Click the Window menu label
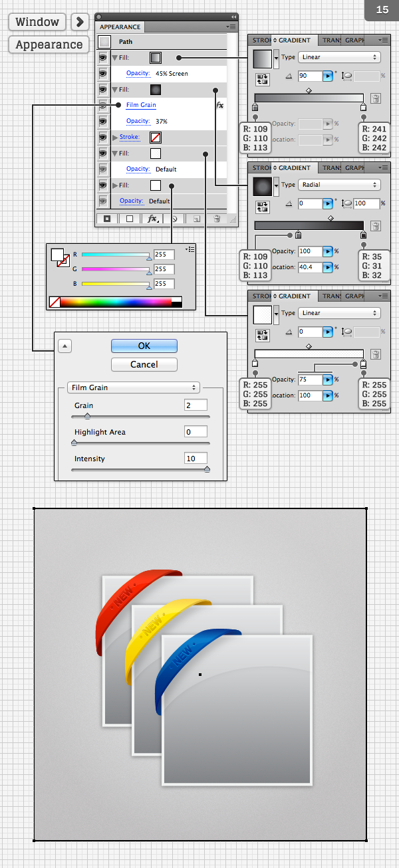The height and width of the screenshot is (868, 399). [37, 22]
